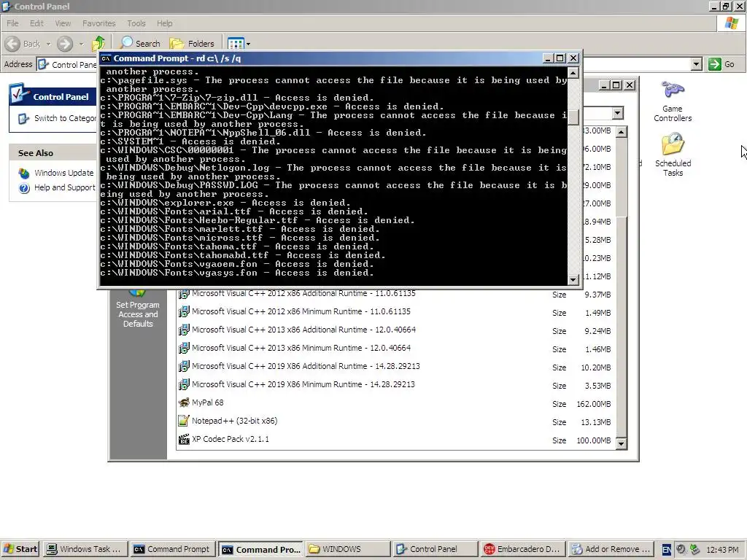The width and height of the screenshot is (747, 560).
Task: Open the View menu
Action: pyautogui.click(x=63, y=23)
